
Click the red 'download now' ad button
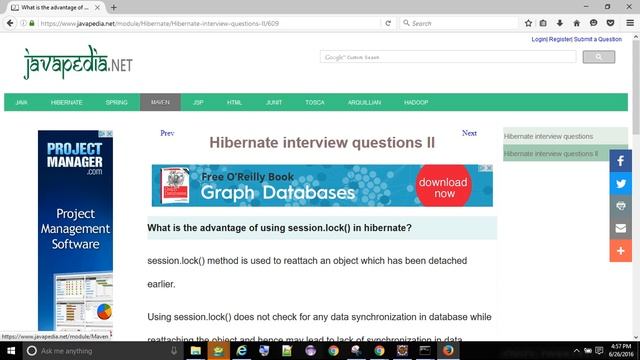444,187
